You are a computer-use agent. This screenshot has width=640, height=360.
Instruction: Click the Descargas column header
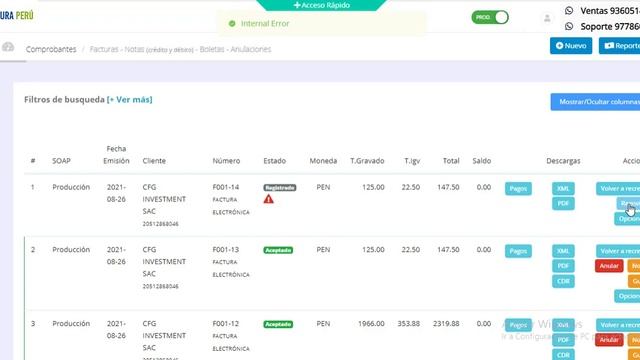pyautogui.click(x=563, y=161)
